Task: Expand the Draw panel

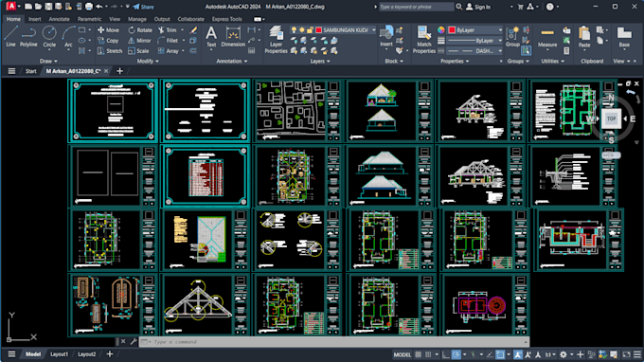Action: [x=48, y=61]
